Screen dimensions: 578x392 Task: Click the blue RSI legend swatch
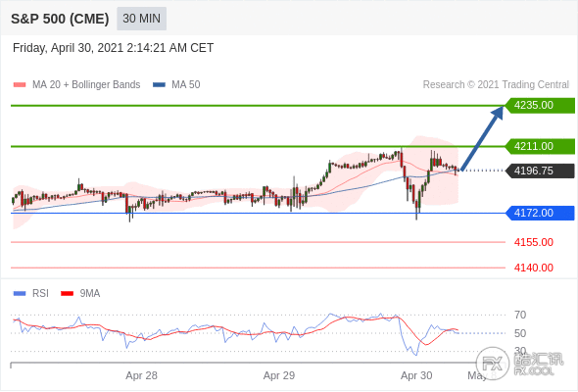(x=20, y=294)
